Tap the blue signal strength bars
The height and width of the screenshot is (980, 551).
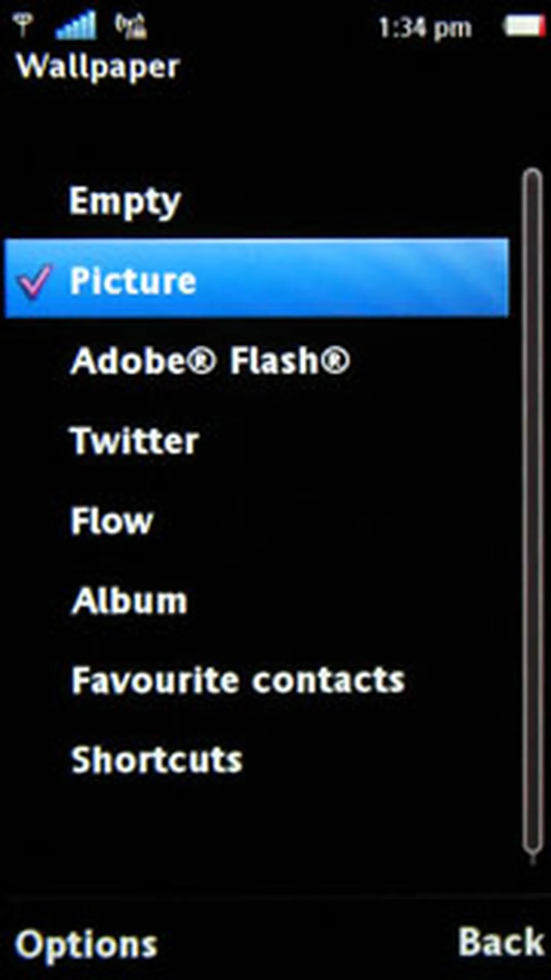pos(76,26)
